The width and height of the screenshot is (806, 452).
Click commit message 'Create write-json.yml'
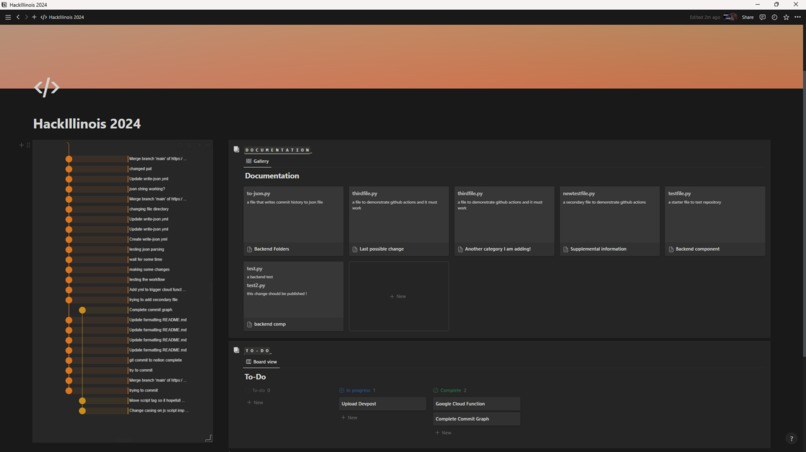pos(148,239)
